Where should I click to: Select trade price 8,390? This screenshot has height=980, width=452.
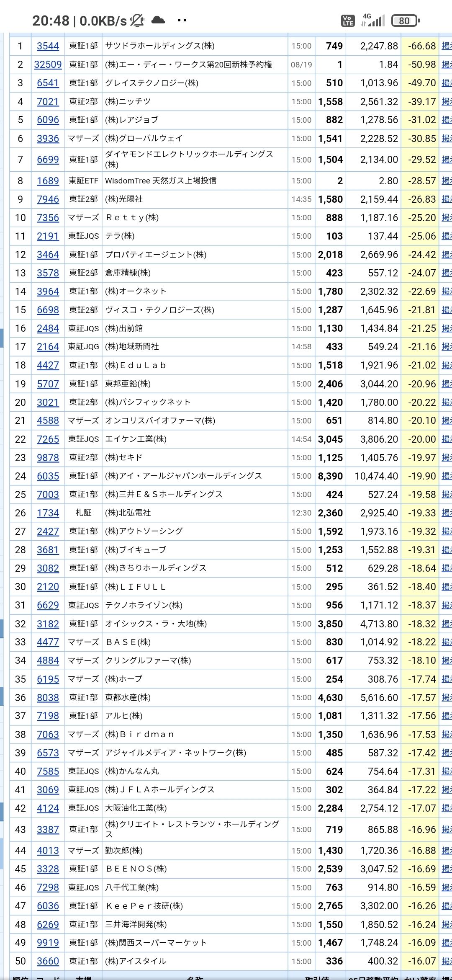click(330, 476)
